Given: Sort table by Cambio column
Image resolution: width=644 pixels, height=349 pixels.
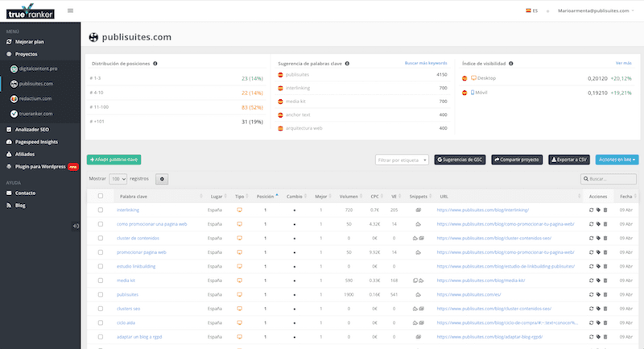Looking at the screenshot, I should pyautogui.click(x=296, y=197).
